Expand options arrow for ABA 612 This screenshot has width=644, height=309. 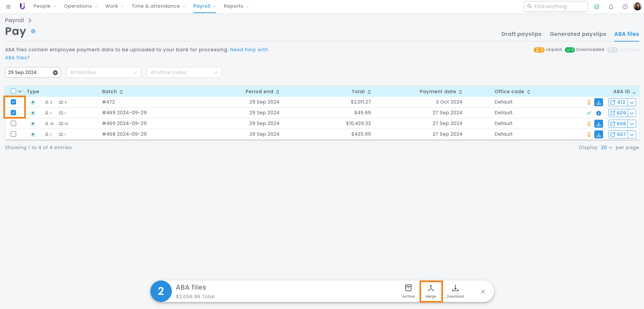point(632,103)
